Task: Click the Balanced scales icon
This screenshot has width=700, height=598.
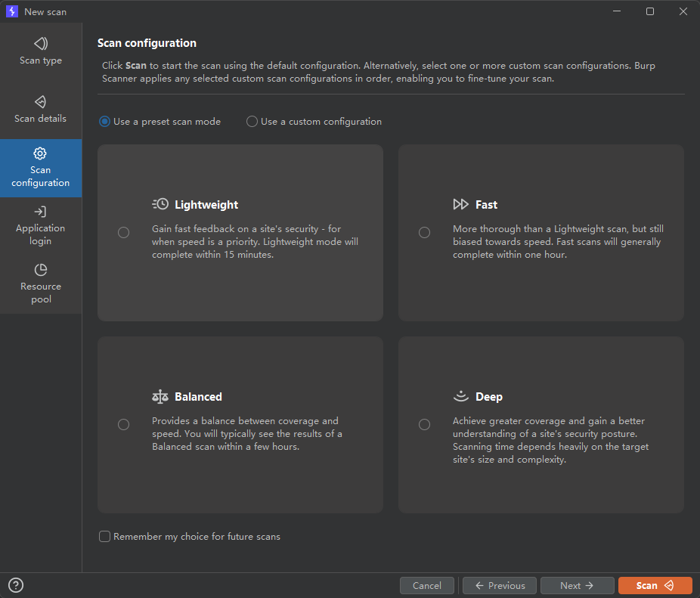Action: click(x=160, y=397)
